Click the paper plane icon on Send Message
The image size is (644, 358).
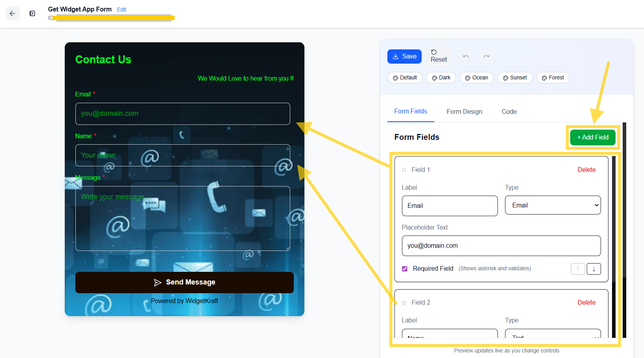(158, 282)
